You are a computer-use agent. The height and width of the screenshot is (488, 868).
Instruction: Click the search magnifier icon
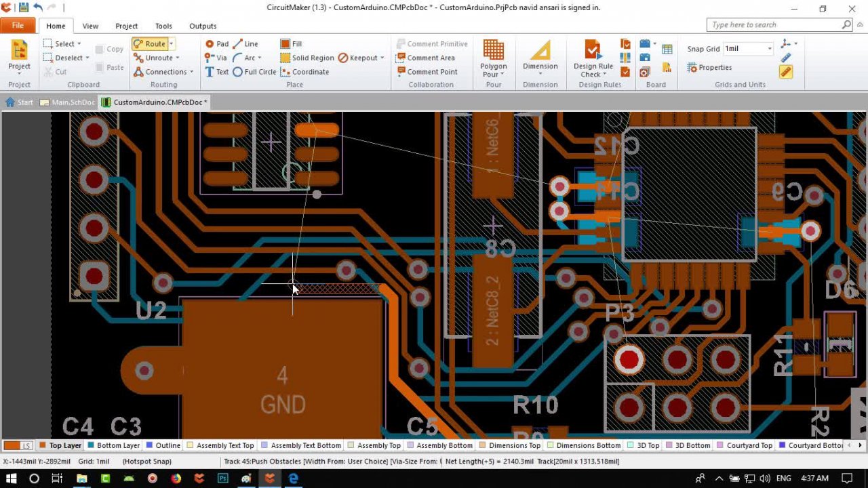click(846, 24)
